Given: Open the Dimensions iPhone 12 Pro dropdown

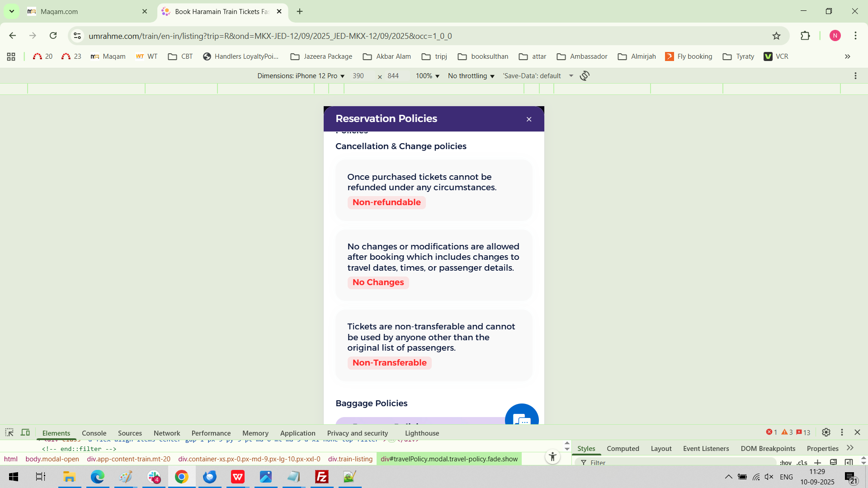Looking at the screenshot, I should click(x=301, y=76).
